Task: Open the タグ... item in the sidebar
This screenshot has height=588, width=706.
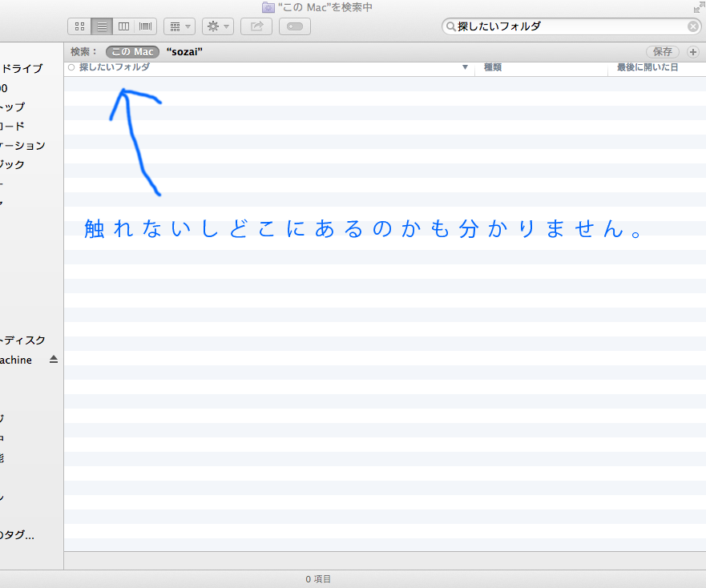Action: click(20, 535)
